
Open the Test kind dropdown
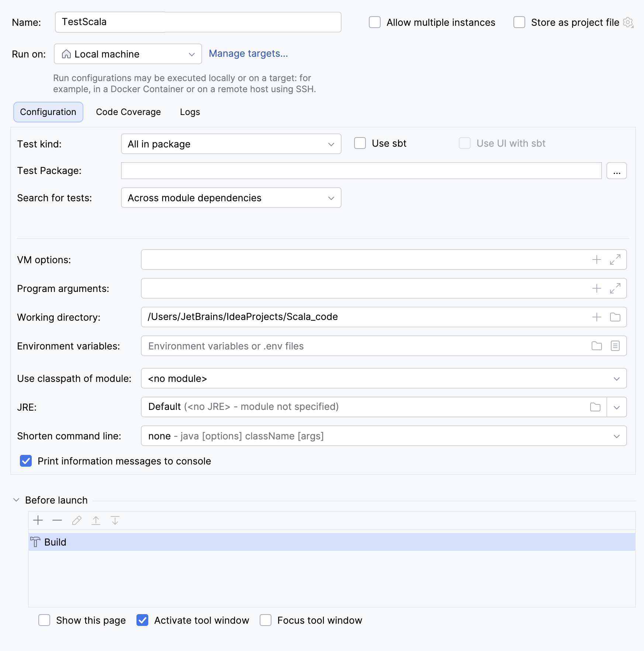[x=231, y=144]
